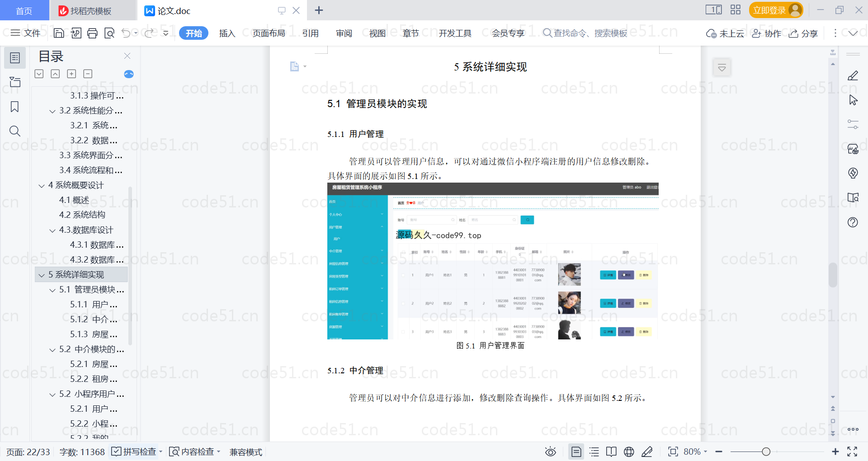Click the window grid layout icon
Screen dimensions: 868x461
pyautogui.click(x=736, y=10)
